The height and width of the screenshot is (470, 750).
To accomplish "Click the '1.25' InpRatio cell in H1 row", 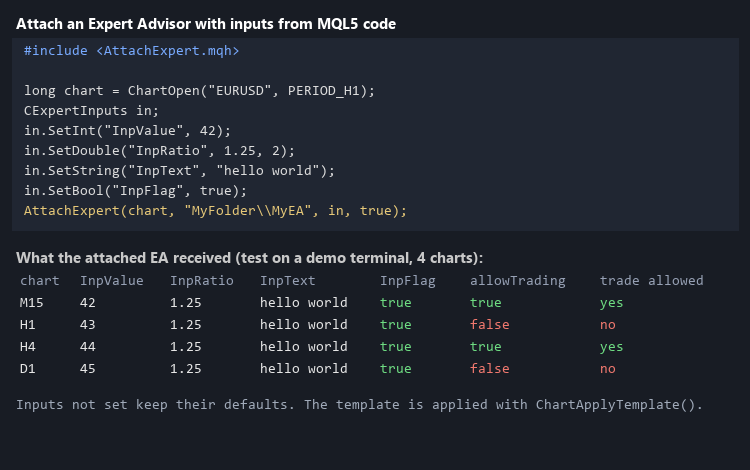I will pos(186,325).
